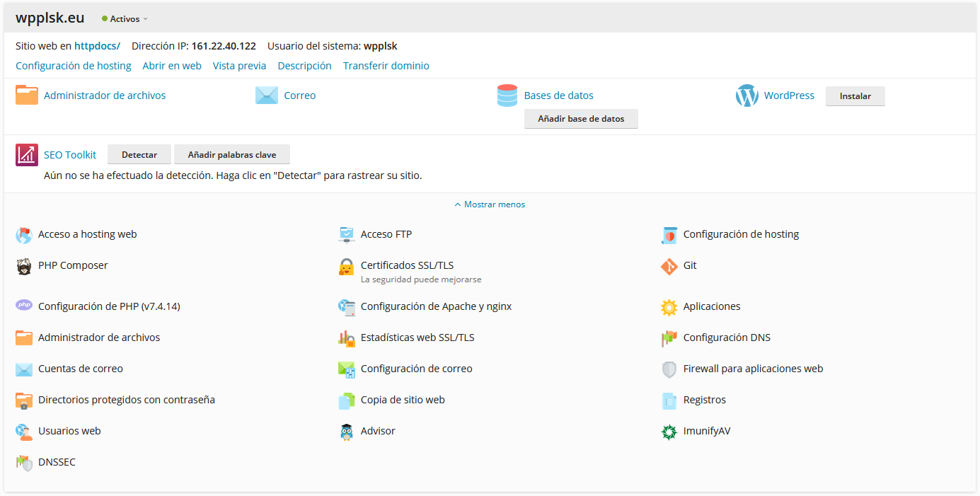Open the Configuración de PHP (v7.4.14) link

(109, 306)
